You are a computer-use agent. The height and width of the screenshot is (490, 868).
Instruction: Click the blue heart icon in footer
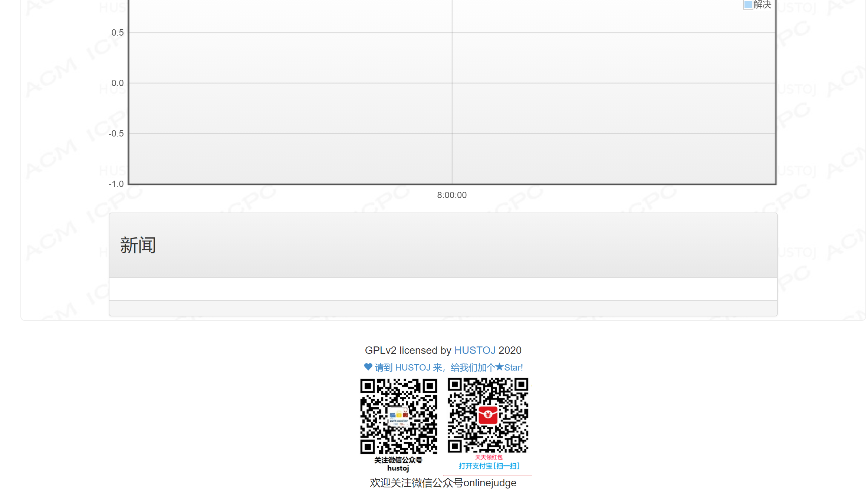click(x=368, y=367)
